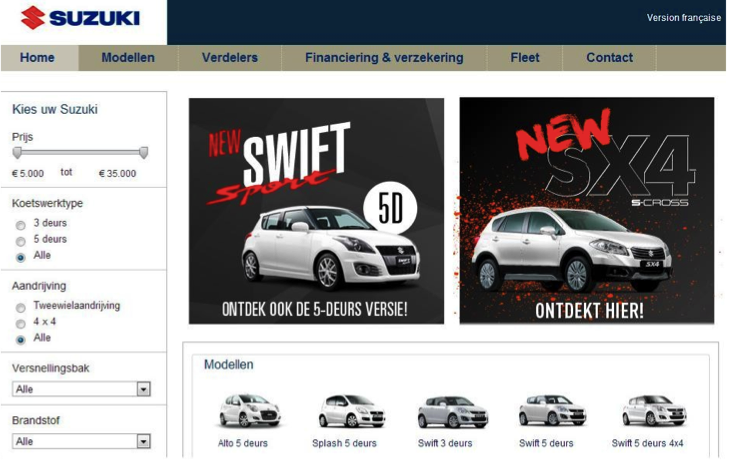Open the Brandstof dropdown
This screenshot has width=730, height=466.
click(x=81, y=441)
